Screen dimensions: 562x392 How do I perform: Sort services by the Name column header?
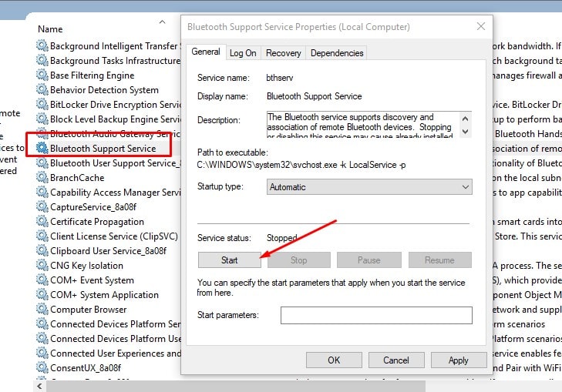pyautogui.click(x=50, y=29)
